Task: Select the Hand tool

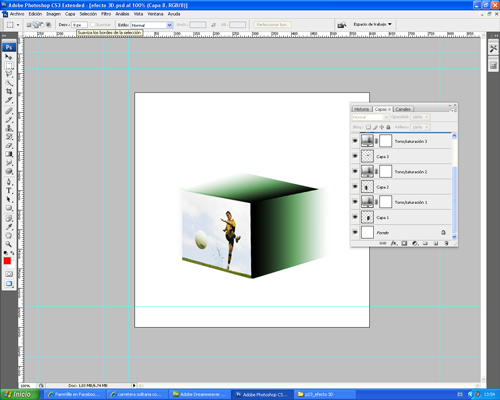Action: tap(9, 236)
